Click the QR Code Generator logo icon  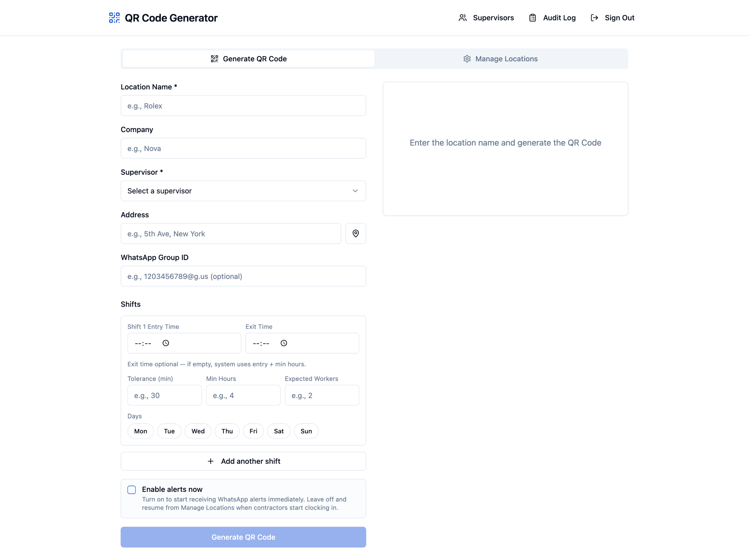(114, 18)
